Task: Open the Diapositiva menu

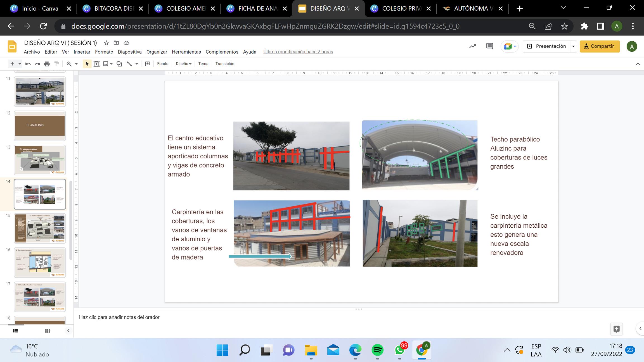Action: point(130,52)
